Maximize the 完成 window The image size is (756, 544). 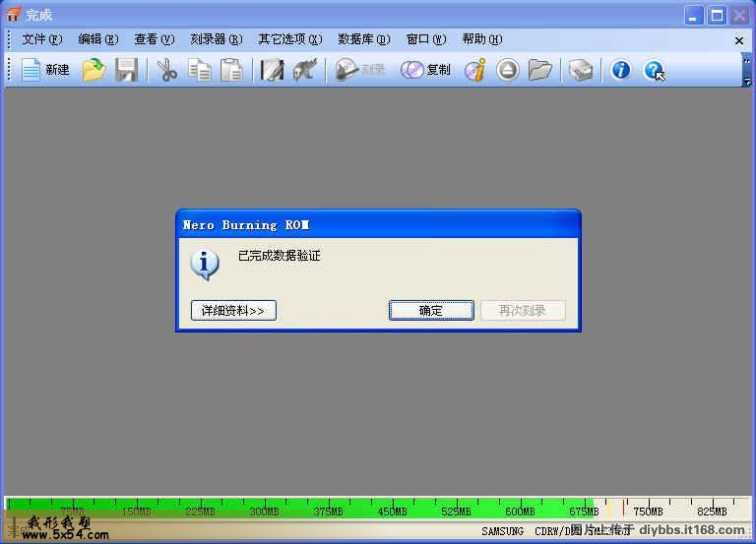click(717, 16)
